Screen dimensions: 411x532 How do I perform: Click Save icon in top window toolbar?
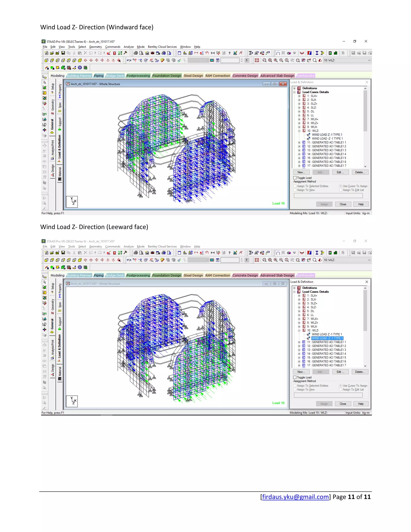pyautogui.click(x=63, y=53)
